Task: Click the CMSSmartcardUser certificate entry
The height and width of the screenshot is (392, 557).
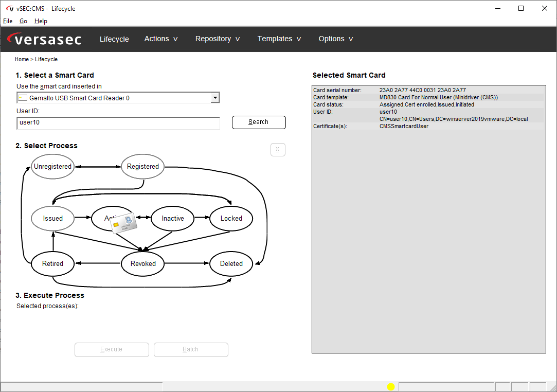Action: [404, 126]
